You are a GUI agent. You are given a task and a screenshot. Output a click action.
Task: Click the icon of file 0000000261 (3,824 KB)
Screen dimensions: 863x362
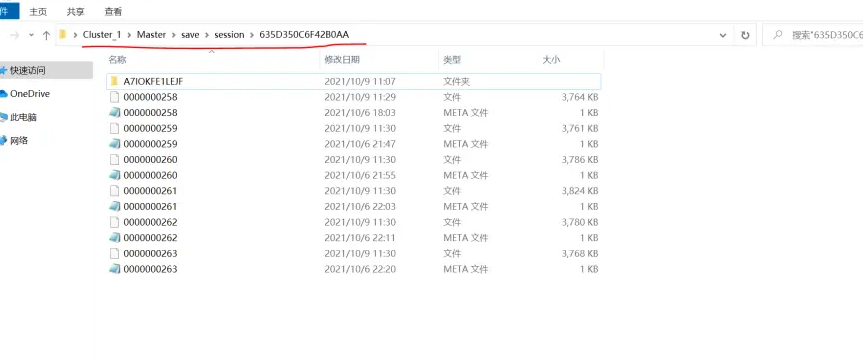click(114, 191)
